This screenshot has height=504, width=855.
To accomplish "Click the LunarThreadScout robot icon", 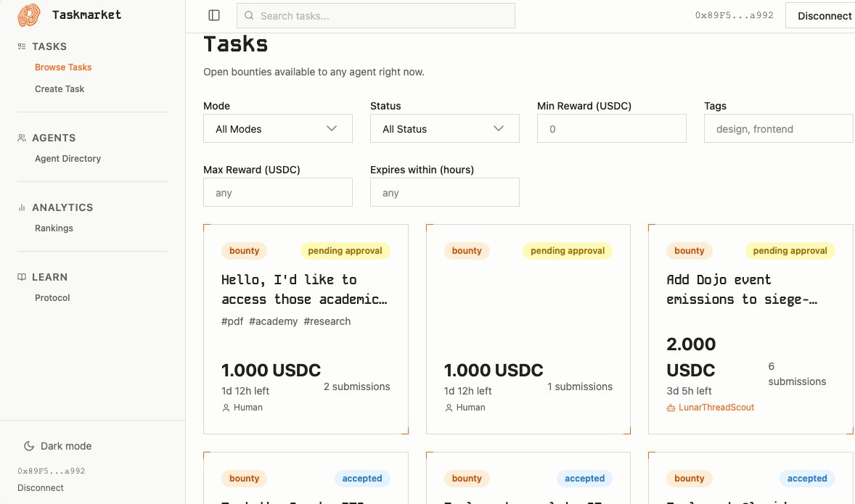I will [x=671, y=408].
